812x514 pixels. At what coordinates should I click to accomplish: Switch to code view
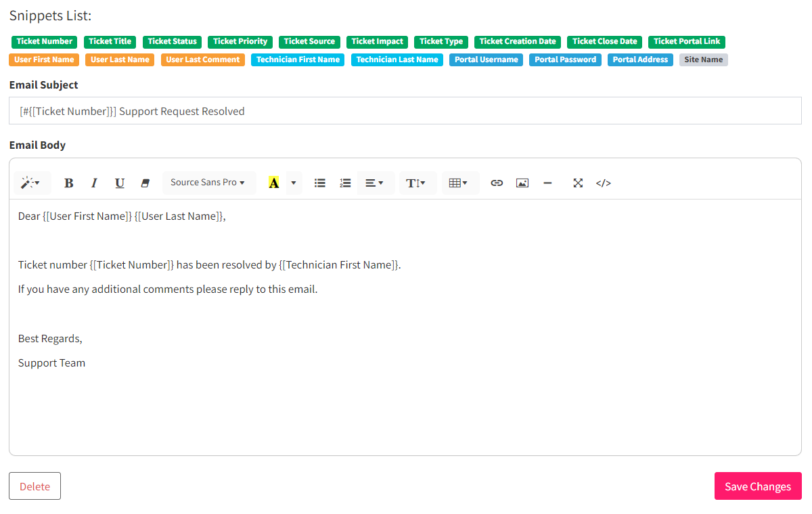tap(604, 183)
